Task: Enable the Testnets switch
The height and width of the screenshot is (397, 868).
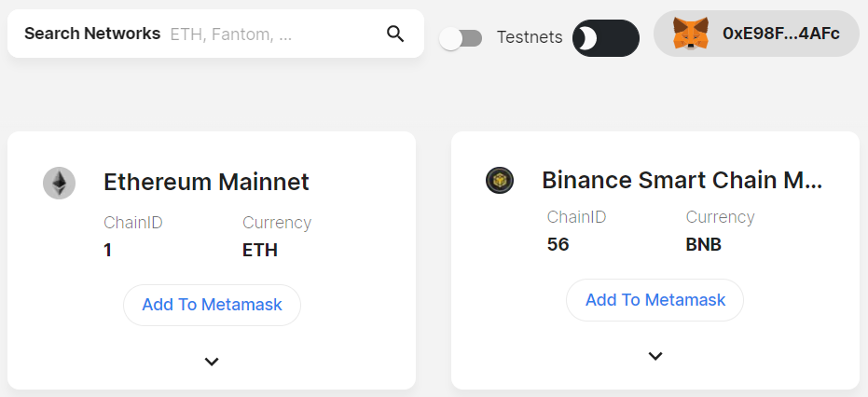Action: click(461, 38)
